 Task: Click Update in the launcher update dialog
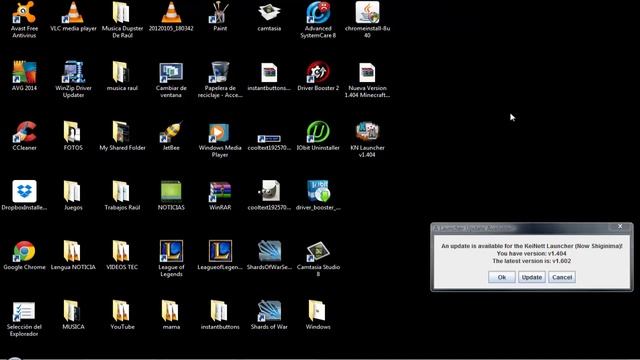532,277
